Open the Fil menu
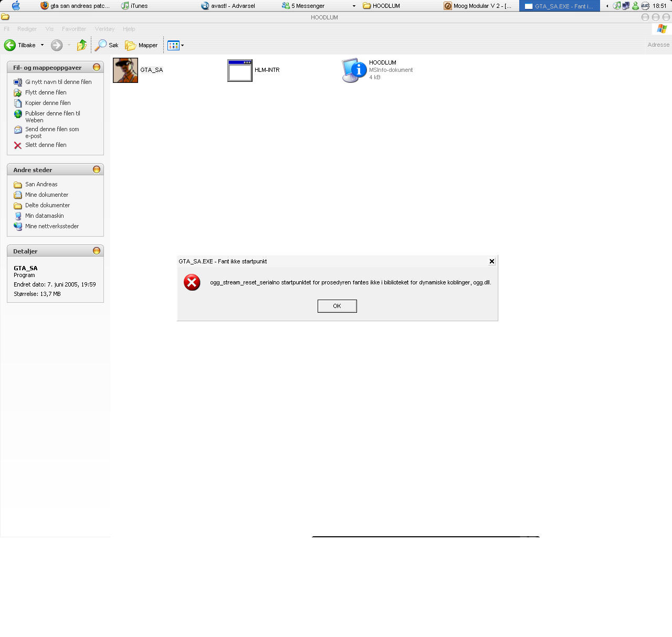This screenshot has width=672, height=637. pos(6,29)
